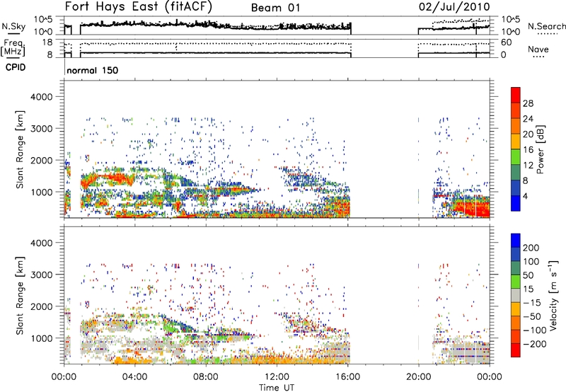Click the "08:00" time tick label

(x=206, y=377)
